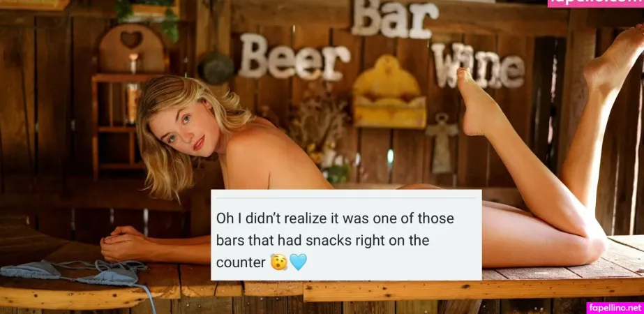Click the yellow wall-mounted decoration
This screenshot has width=644, height=314.
click(389, 93)
